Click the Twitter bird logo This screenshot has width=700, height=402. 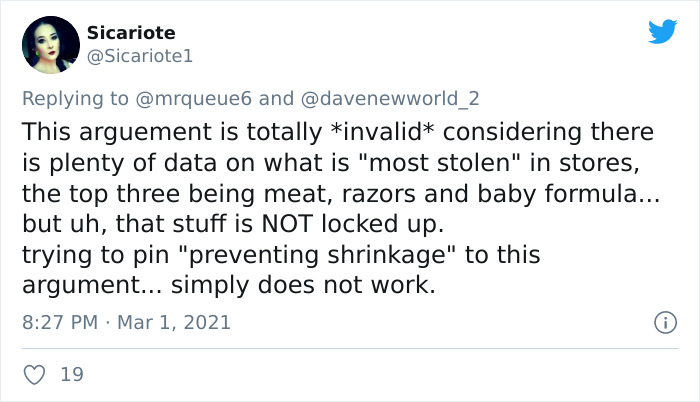pos(662,32)
